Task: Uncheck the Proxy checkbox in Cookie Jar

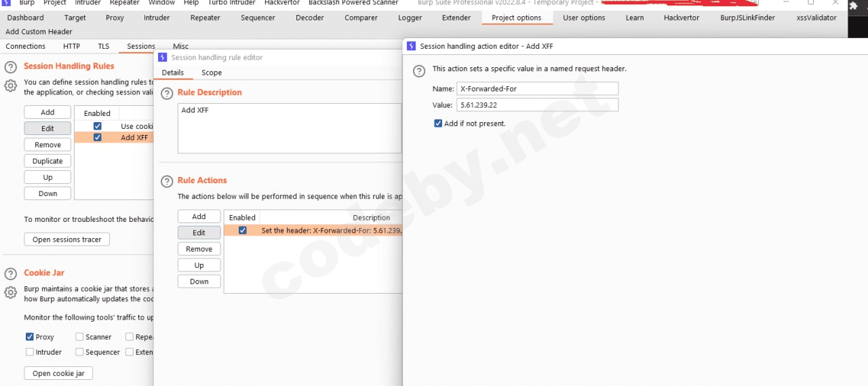Action: tap(30, 336)
